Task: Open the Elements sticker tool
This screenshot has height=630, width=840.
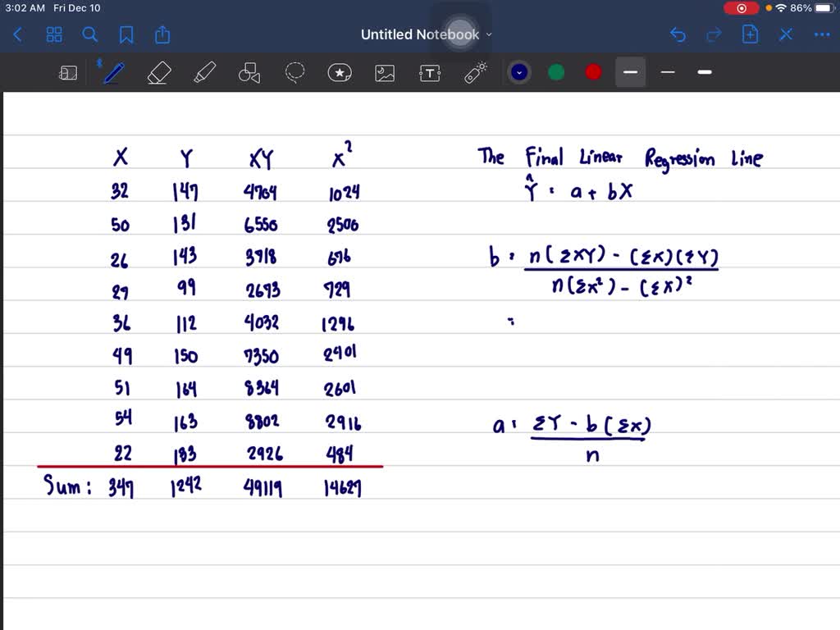Action: click(x=340, y=72)
